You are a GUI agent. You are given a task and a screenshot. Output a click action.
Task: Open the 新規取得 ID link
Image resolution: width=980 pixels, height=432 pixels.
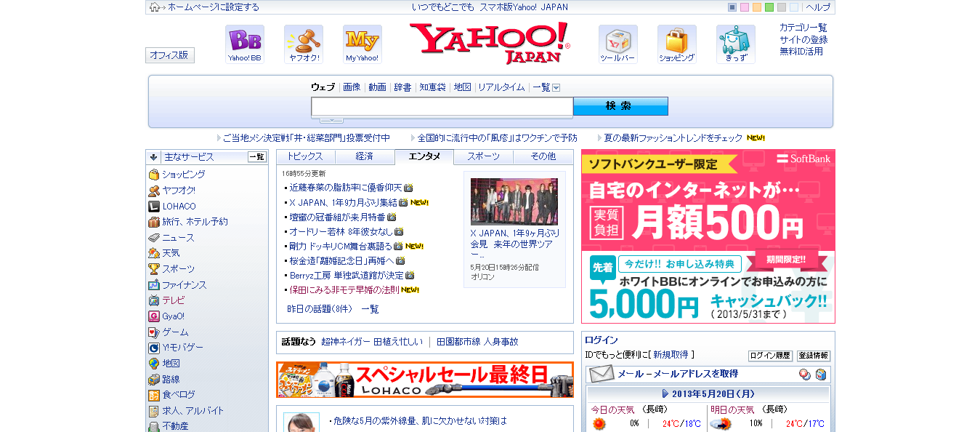pyautogui.click(x=671, y=355)
